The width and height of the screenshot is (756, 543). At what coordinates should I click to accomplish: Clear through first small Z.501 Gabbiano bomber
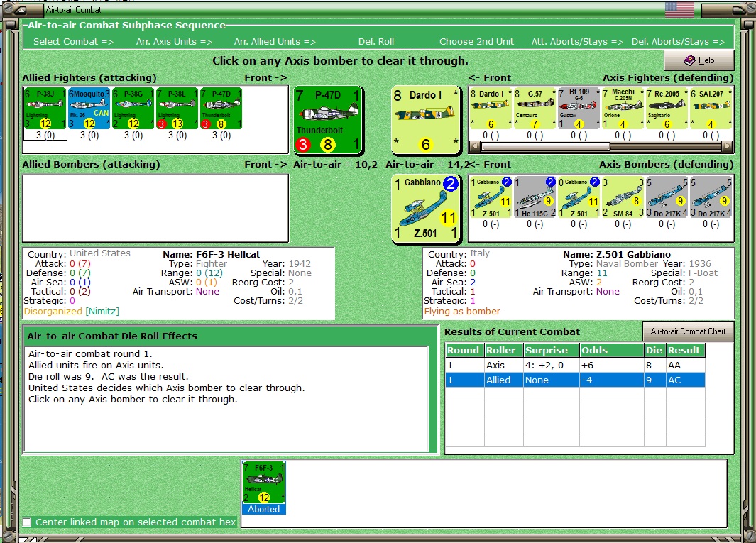(491, 197)
